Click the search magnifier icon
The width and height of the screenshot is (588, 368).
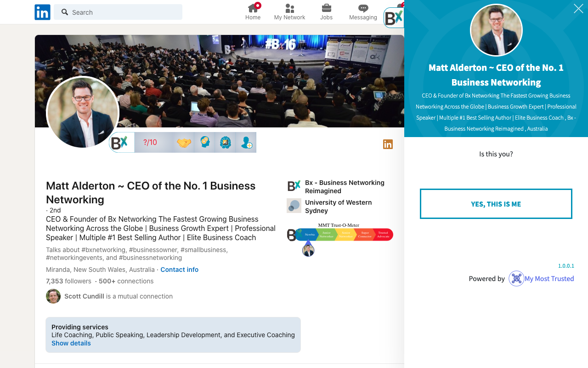pyautogui.click(x=65, y=12)
